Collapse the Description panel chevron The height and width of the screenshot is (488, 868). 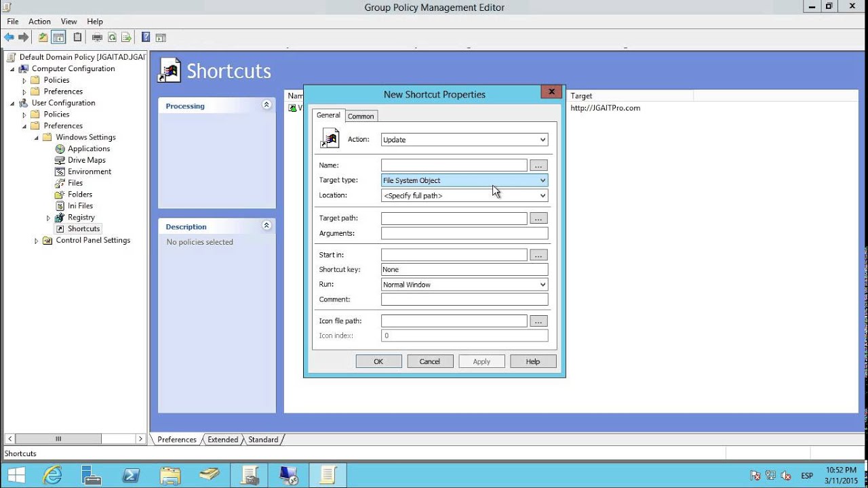[267, 226]
